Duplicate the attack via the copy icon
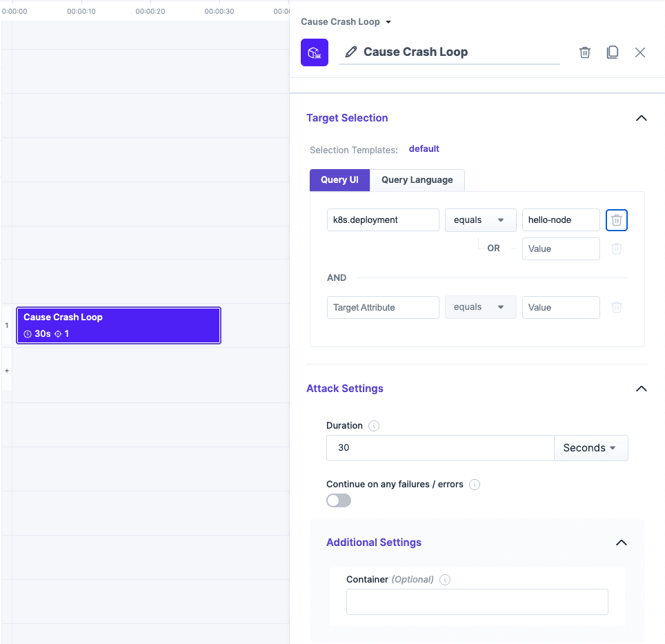The image size is (665, 644). [613, 52]
